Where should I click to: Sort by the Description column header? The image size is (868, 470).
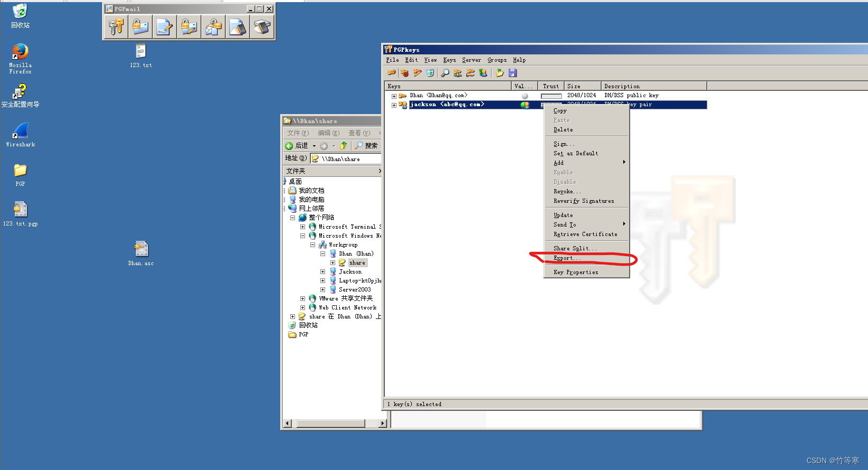pyautogui.click(x=654, y=86)
